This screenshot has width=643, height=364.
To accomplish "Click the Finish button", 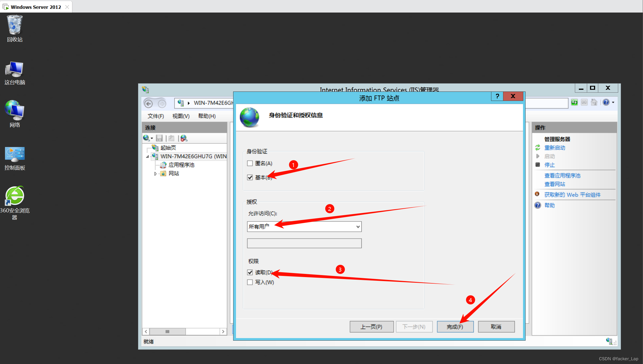I will coord(455,327).
